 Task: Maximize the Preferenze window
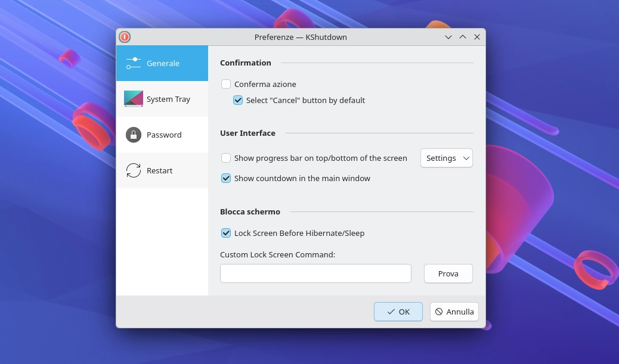tap(463, 37)
